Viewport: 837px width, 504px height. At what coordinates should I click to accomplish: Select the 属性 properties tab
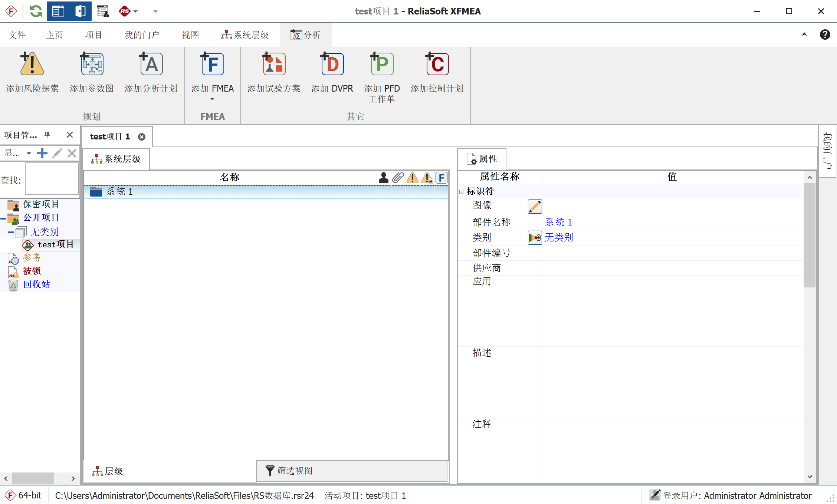pyautogui.click(x=482, y=159)
